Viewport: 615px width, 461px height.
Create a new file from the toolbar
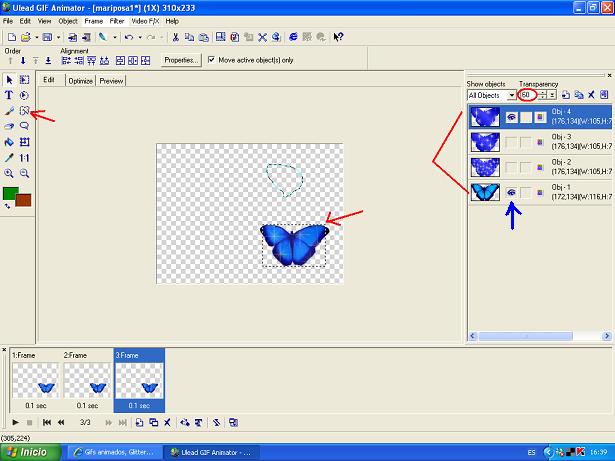click(x=12, y=37)
